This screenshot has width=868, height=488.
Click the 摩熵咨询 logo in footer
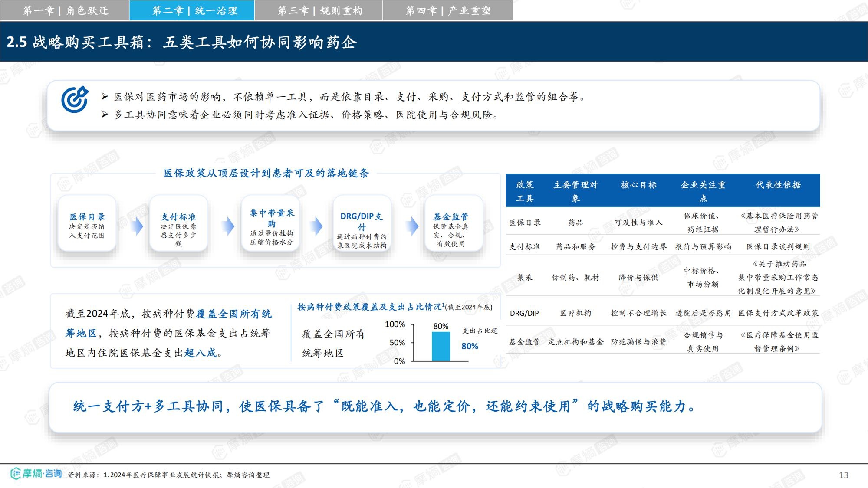click(36, 473)
